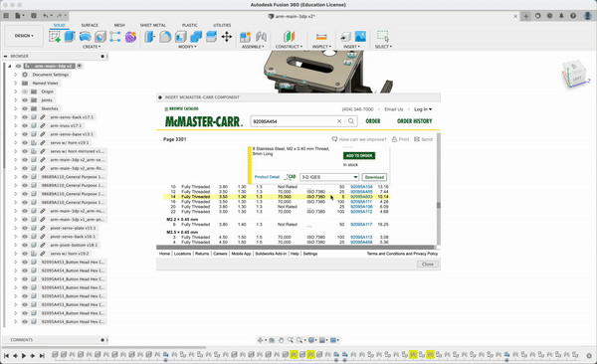The image size is (597, 364).
Task: Toggle visibility of Sketches folder
Action: [x=25, y=108]
